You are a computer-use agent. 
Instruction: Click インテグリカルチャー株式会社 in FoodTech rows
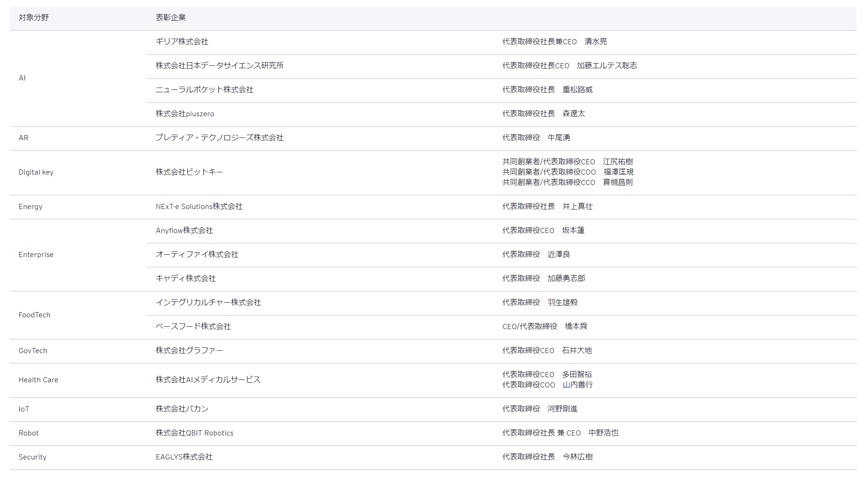pos(208,303)
